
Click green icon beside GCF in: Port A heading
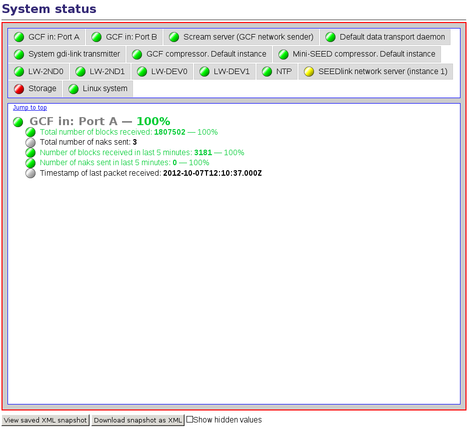click(18, 122)
